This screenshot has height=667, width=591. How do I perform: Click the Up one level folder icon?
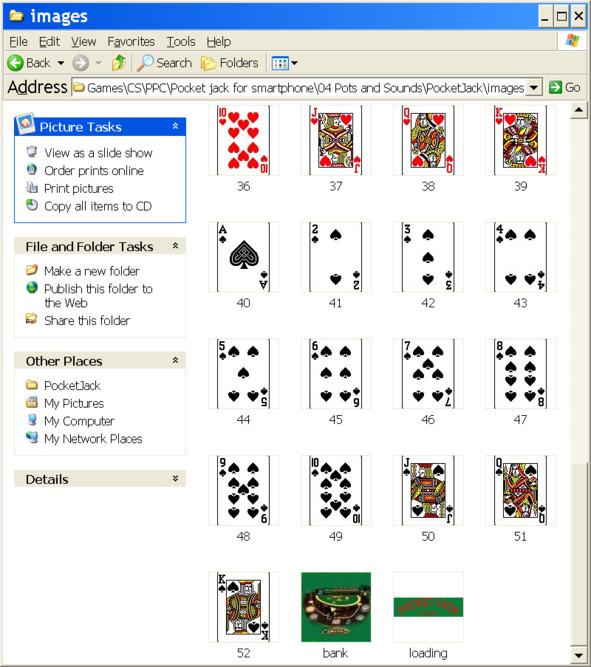click(119, 63)
